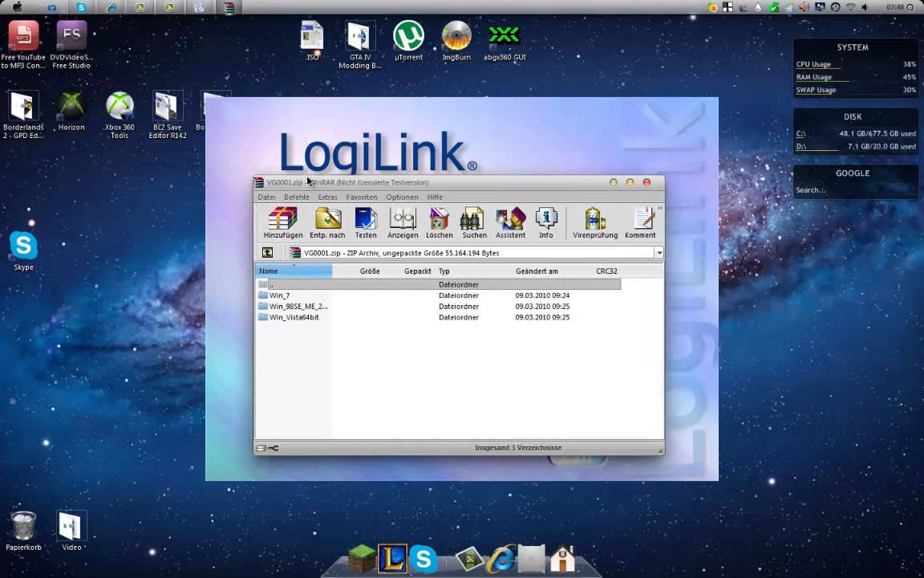Select the parent '..' folder row
The height and width of the screenshot is (578, 924).
click(439, 284)
